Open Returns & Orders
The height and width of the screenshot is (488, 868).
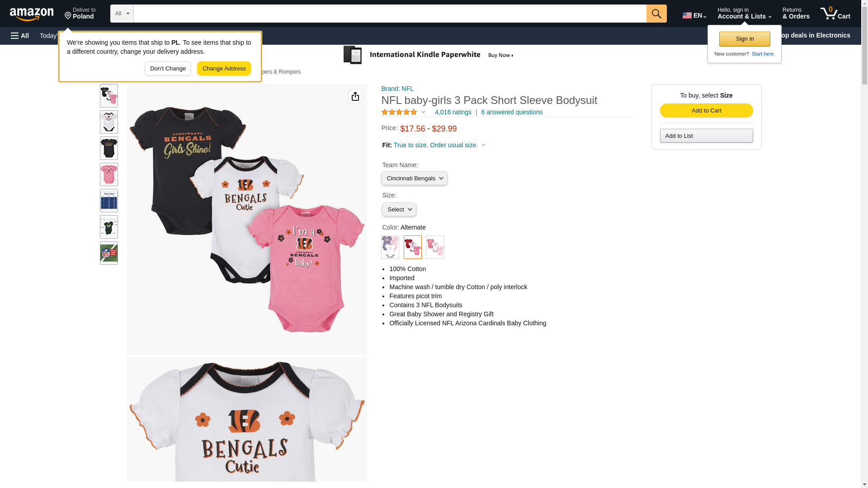[x=796, y=14]
